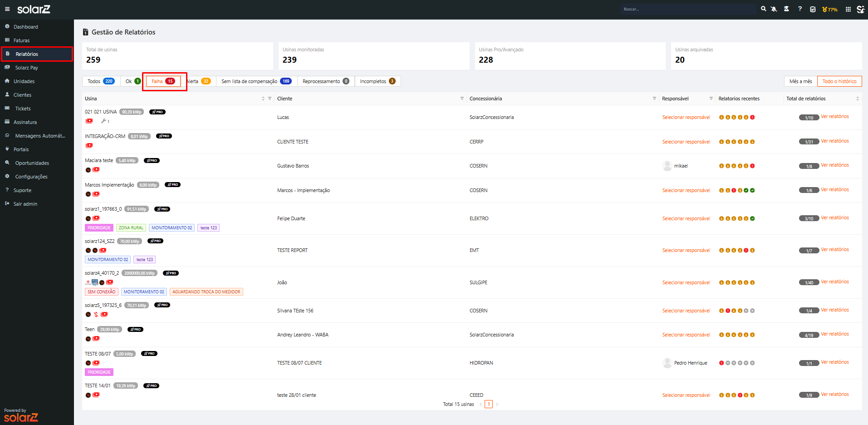Click the ZONA RURAL tag

[131, 228]
